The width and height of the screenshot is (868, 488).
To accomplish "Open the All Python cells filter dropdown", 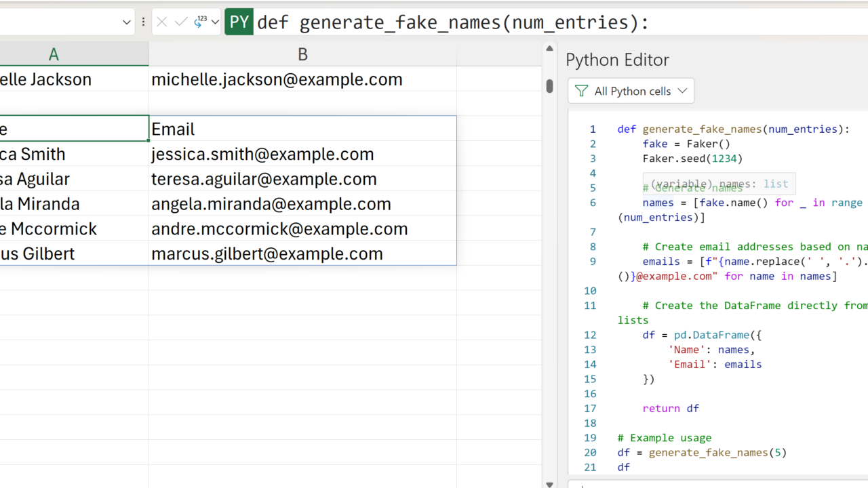I will click(x=633, y=91).
